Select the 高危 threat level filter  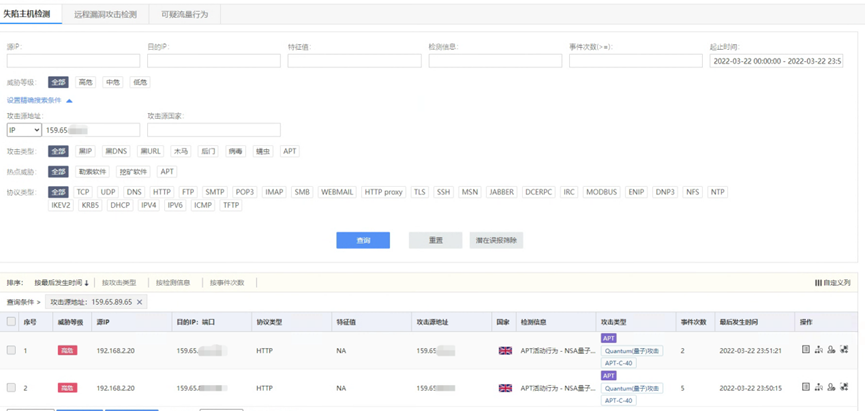point(86,82)
